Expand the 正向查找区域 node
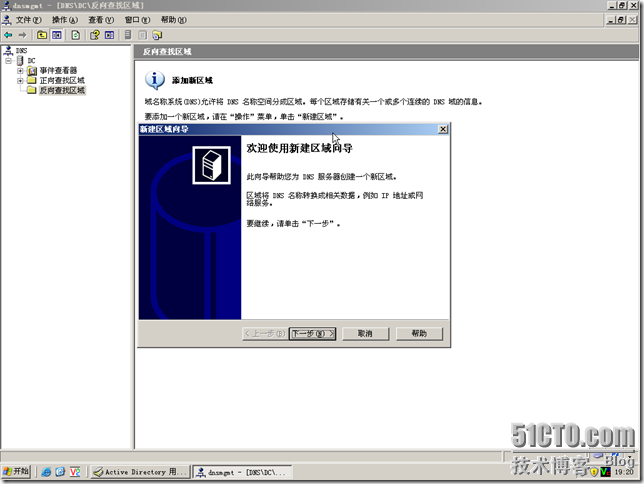 pos(20,81)
